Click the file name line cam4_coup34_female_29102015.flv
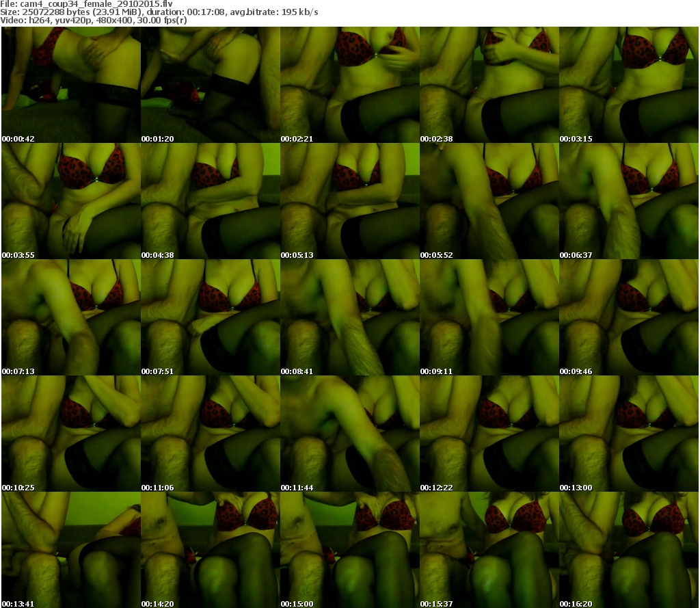The height and width of the screenshot is (608, 700). (87, 4)
